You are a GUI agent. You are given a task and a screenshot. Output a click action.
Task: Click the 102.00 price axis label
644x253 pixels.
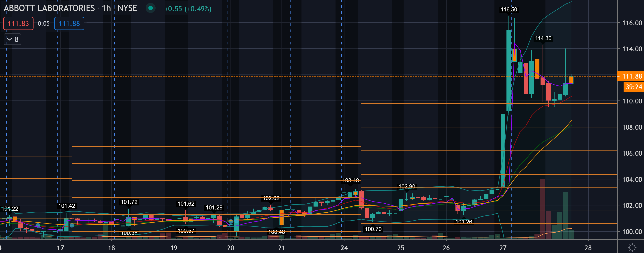632,205
